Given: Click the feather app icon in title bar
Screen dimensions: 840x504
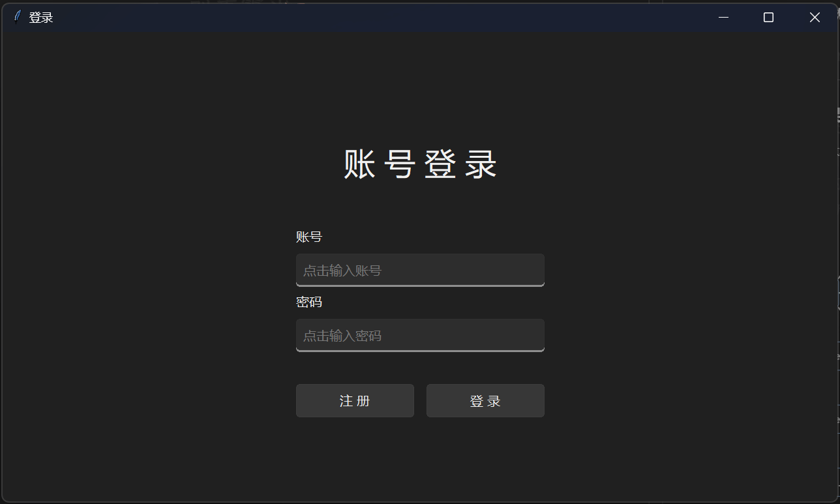Looking at the screenshot, I should pyautogui.click(x=17, y=17).
